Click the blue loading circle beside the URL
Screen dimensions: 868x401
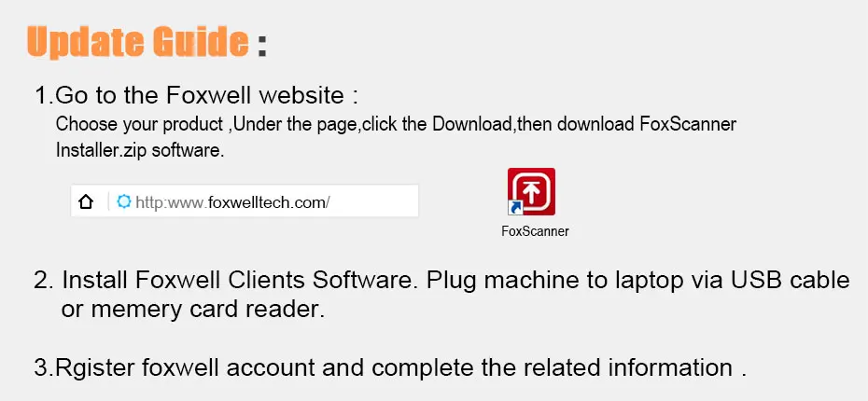click(124, 201)
